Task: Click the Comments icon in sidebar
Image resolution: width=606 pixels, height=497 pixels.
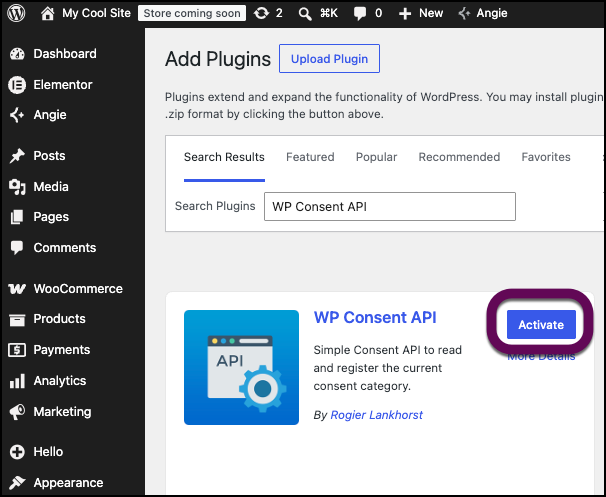Action: 17,248
